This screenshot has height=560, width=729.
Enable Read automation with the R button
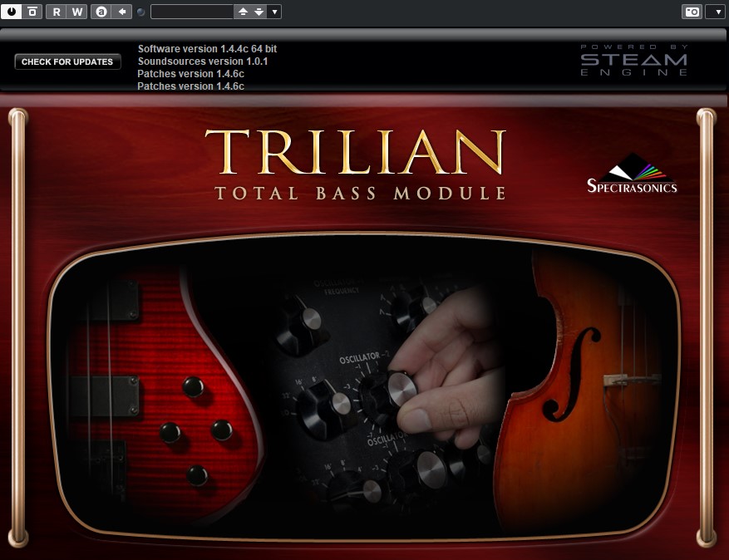tap(57, 12)
